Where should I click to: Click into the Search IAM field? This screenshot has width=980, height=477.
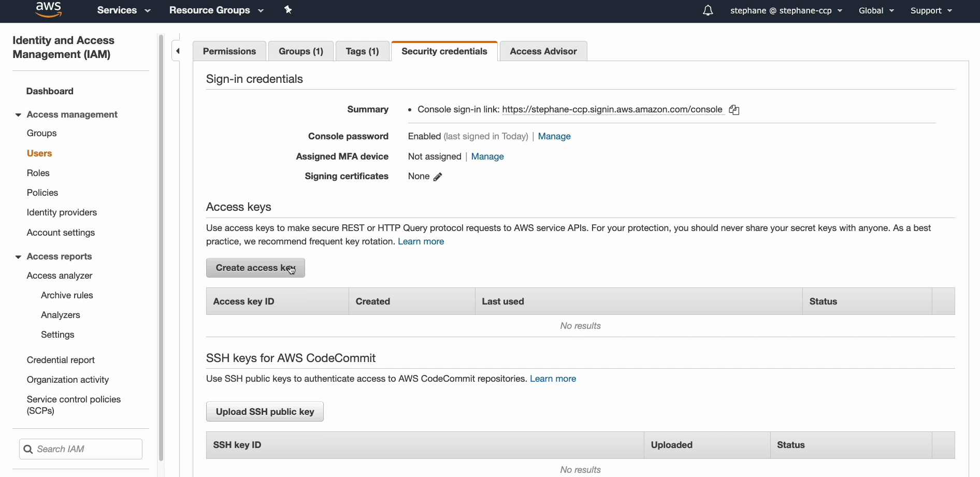point(81,449)
